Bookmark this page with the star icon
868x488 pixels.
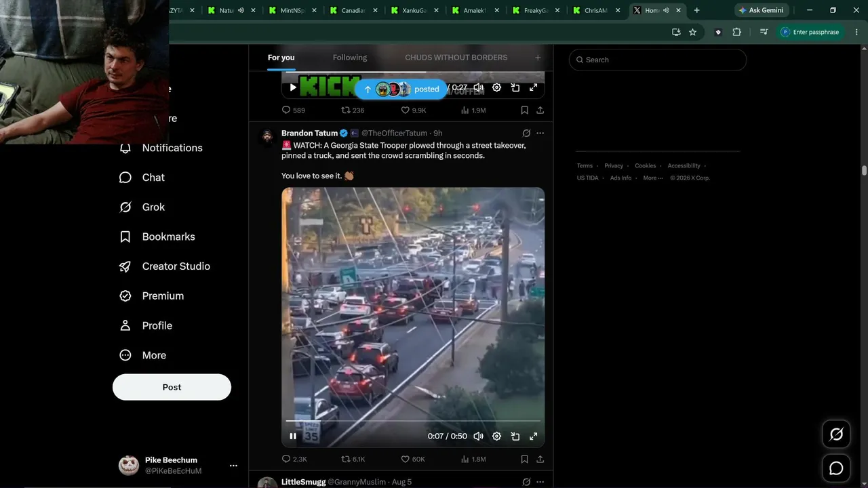(x=692, y=32)
